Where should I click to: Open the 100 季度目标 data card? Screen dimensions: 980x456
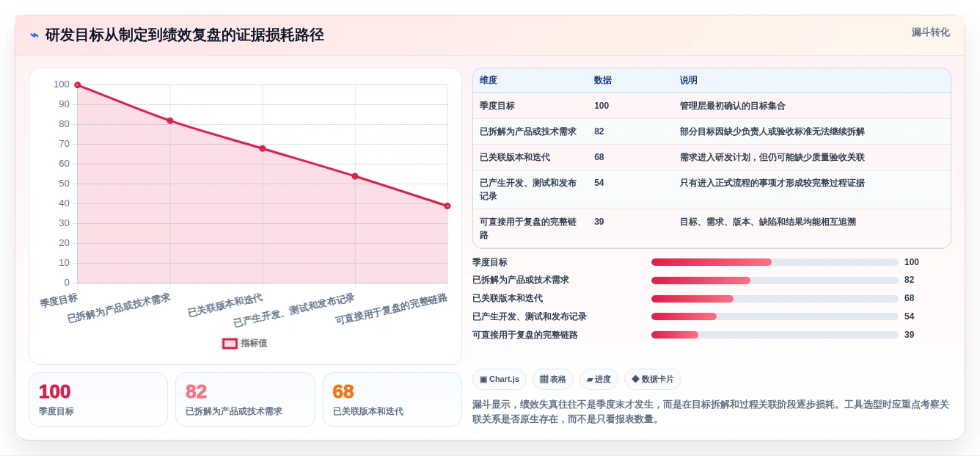pos(98,399)
